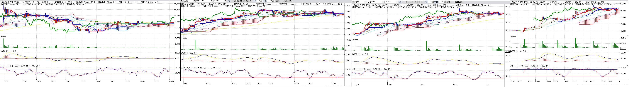Expand the 日経225 dropdown in 15-minute chart toolbar

212,1
